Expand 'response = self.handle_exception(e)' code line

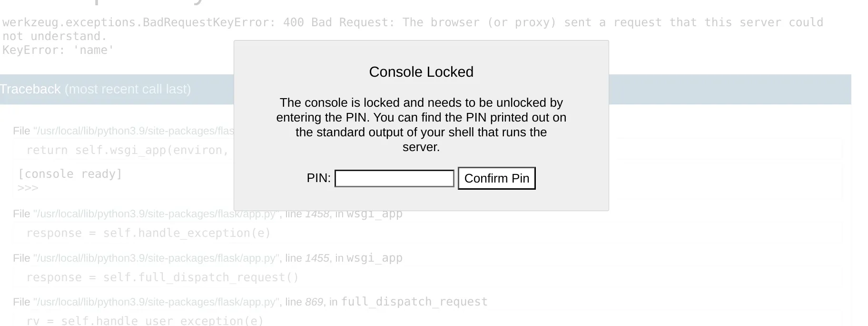pyautogui.click(x=148, y=233)
